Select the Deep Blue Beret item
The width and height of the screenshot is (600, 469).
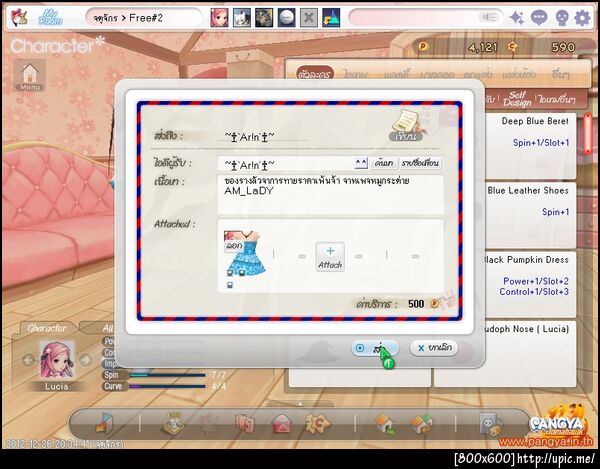coord(530,145)
